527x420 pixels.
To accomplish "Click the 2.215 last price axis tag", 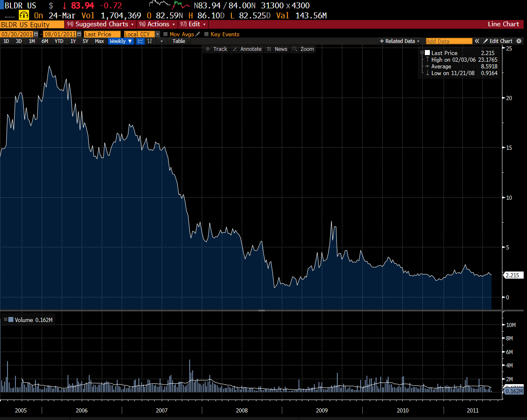I will pyautogui.click(x=514, y=275).
